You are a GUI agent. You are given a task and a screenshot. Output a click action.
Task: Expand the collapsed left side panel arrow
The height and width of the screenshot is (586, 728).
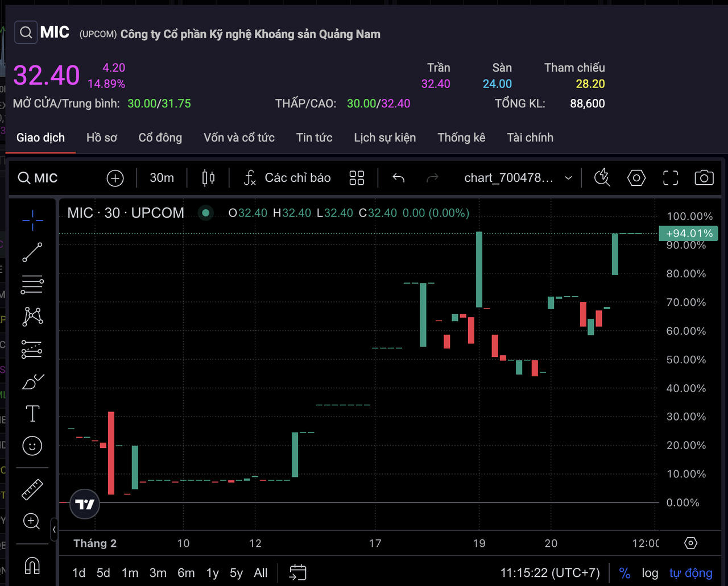click(54, 530)
